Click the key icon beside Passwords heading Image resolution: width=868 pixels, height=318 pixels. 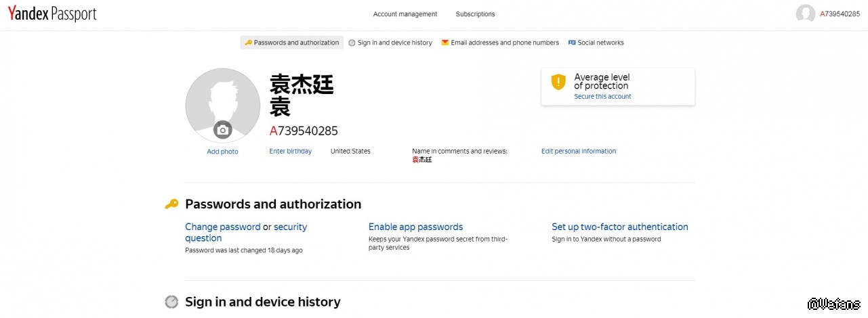(171, 204)
